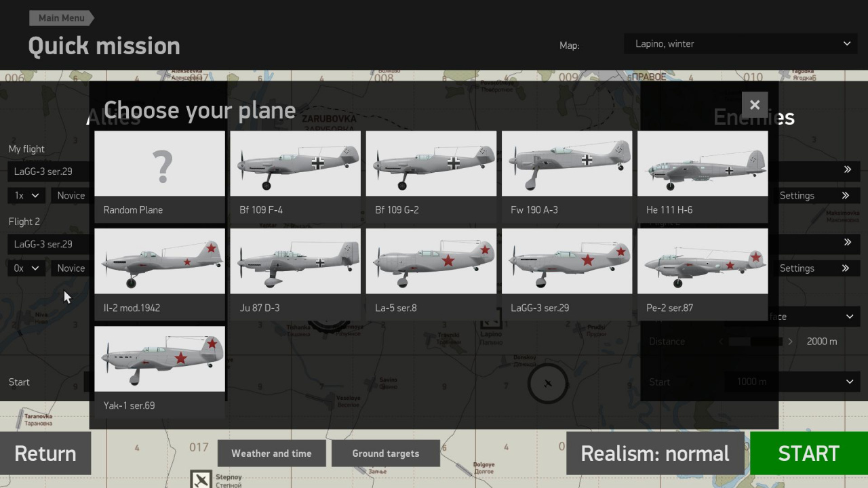Increase Distance with the right arrow
The width and height of the screenshot is (868, 488).
pyautogui.click(x=790, y=342)
